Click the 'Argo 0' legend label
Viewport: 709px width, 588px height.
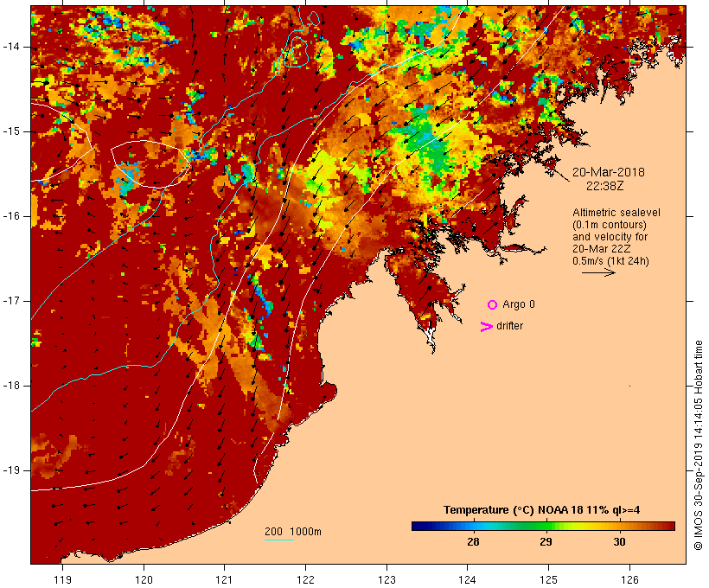tap(519, 304)
